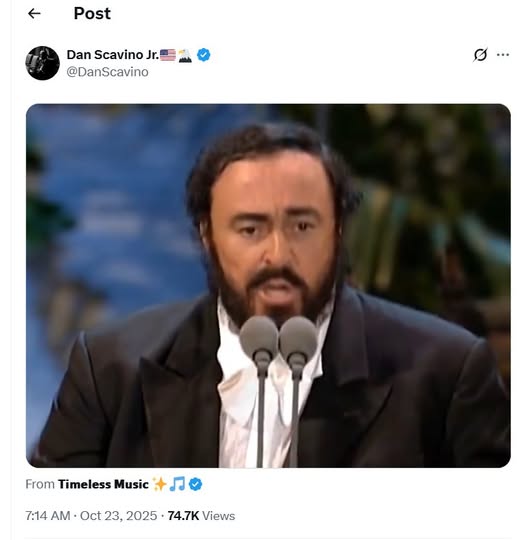Click the 7:14 AM timestamp

tap(48, 516)
